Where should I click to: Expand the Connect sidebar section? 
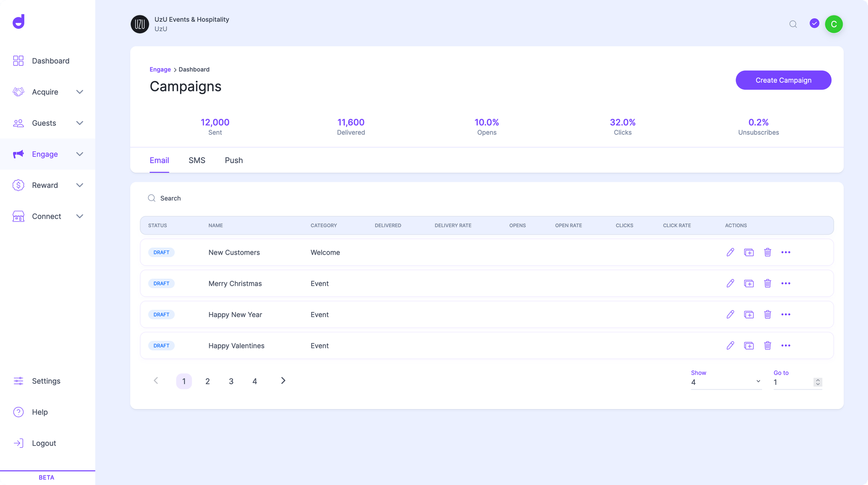(79, 216)
